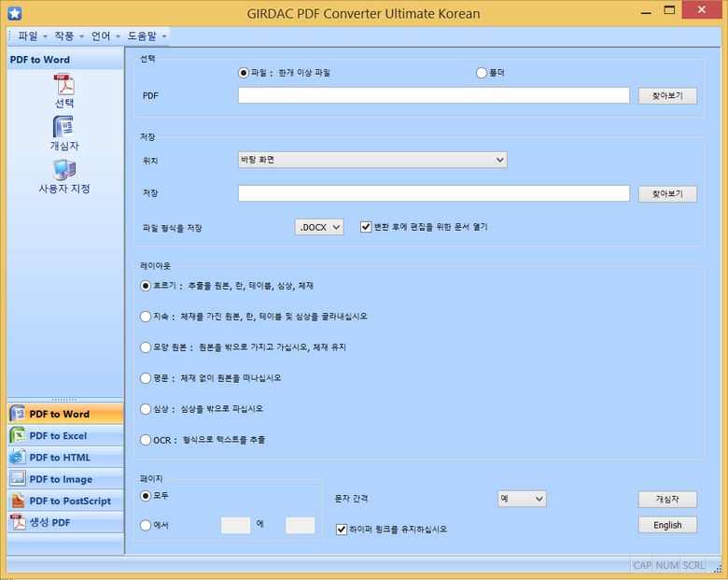Viewport: 728px width, 580px height.
Task: Switch to 생성 PDF mode
Action: [65, 522]
